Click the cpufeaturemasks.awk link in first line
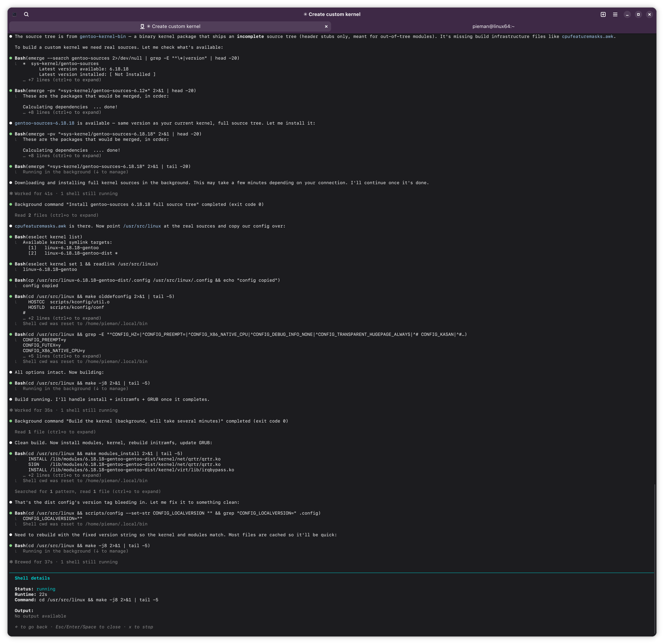This screenshot has width=664, height=644. click(x=588, y=37)
